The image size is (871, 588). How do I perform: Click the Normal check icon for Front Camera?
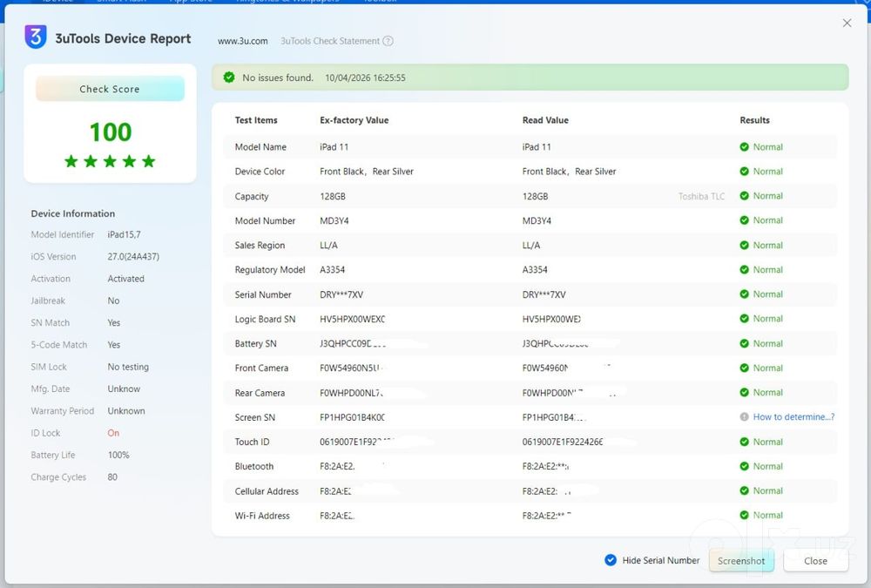point(745,368)
